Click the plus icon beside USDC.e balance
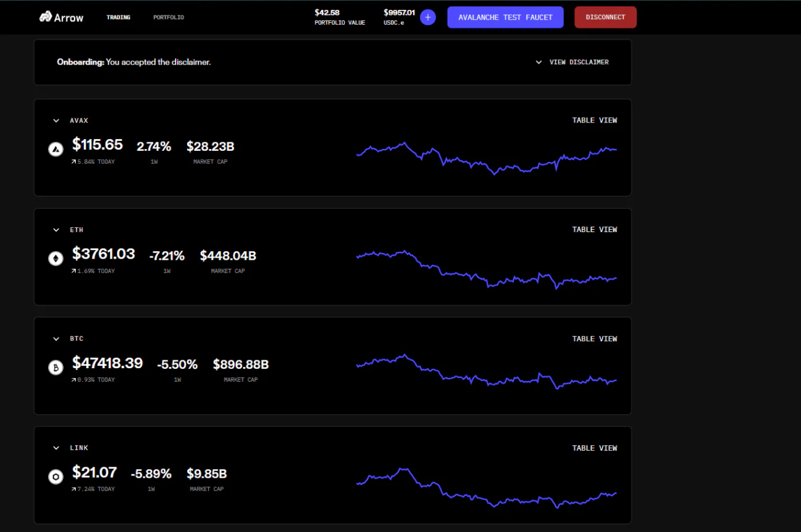Image resolution: width=801 pixels, height=532 pixels. [428, 17]
